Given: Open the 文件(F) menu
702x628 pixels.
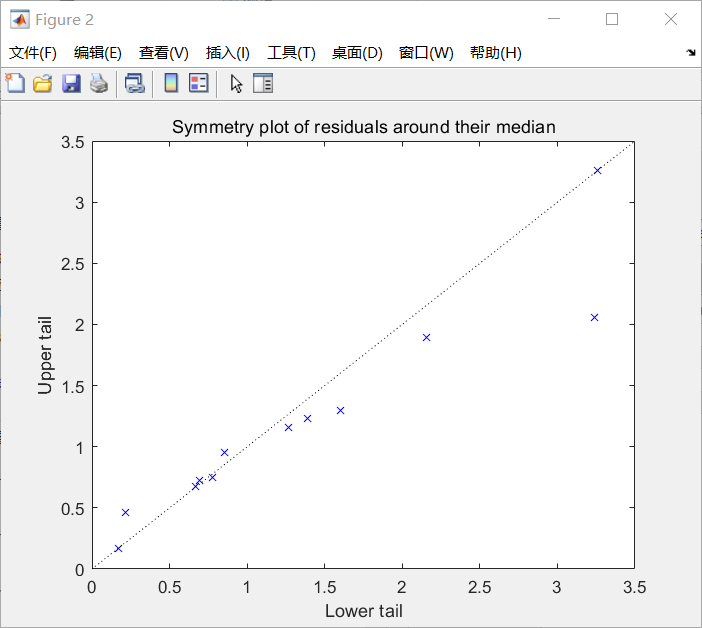Looking at the screenshot, I should coord(33,53).
